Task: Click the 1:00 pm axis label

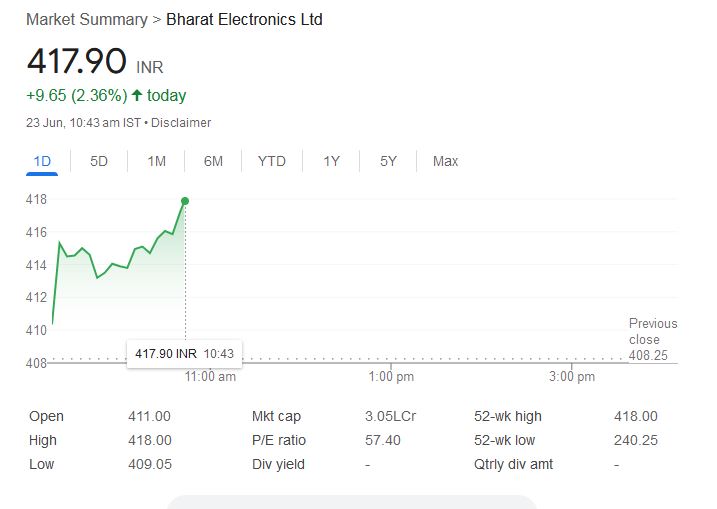Action: coord(391,377)
